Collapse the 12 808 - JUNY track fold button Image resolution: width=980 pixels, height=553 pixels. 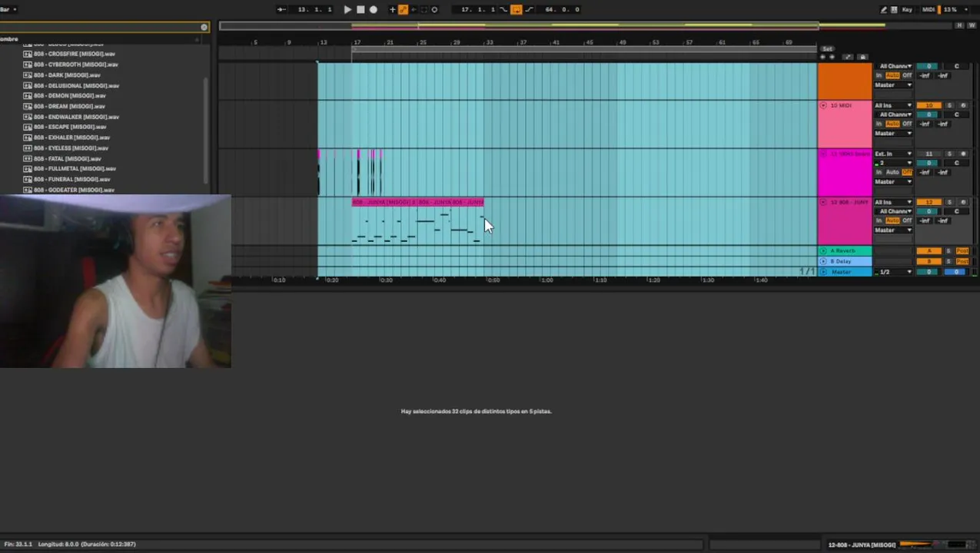tap(823, 202)
